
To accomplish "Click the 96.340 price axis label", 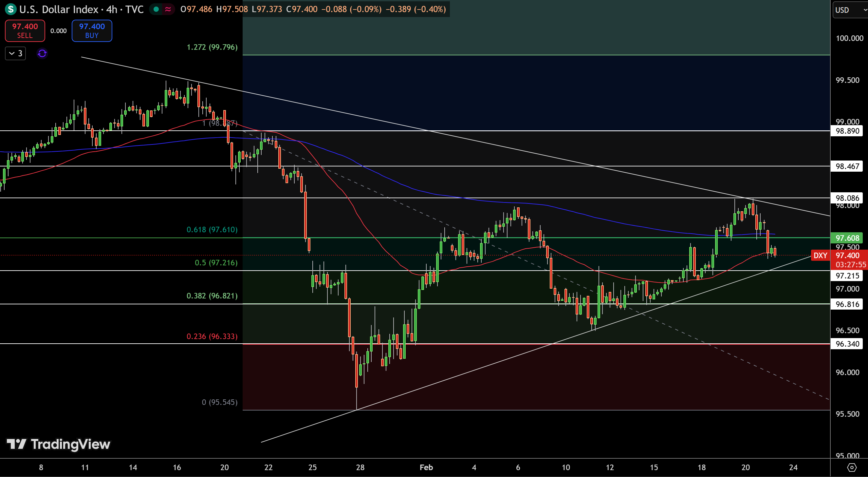I will pos(847,344).
